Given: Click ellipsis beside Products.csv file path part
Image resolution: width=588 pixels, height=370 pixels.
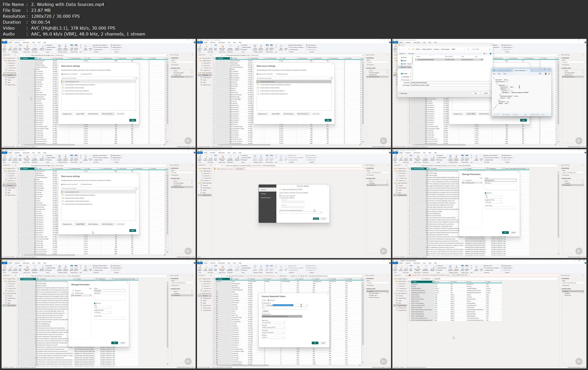Looking at the screenshot, I should [x=308, y=305].
